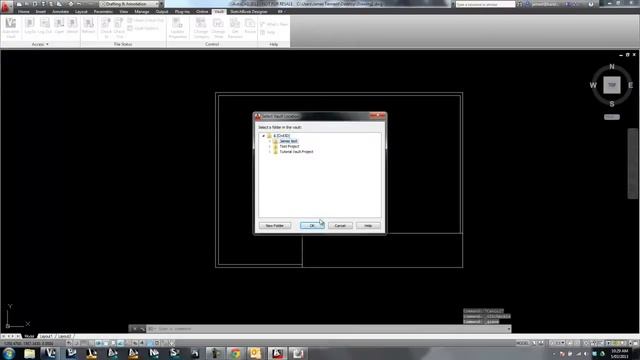Expand the Tutorial Vault Project folder node
The width and height of the screenshot is (640, 360).
tap(270, 152)
